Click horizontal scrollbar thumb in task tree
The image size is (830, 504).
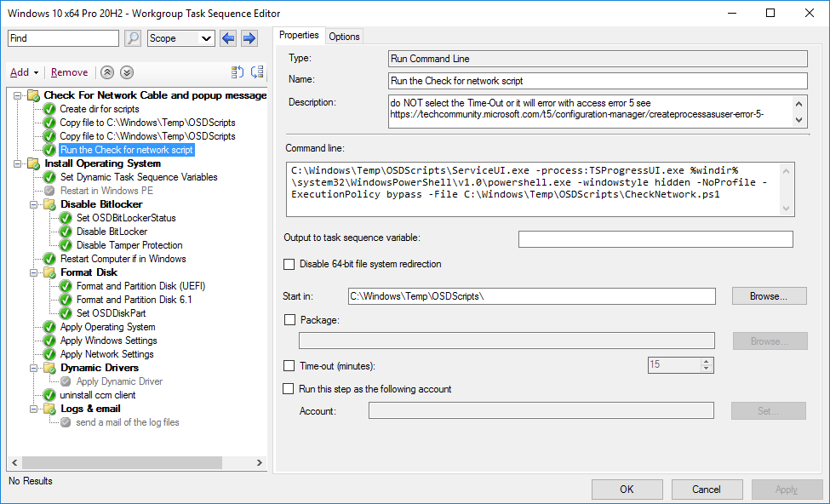[x=123, y=462]
